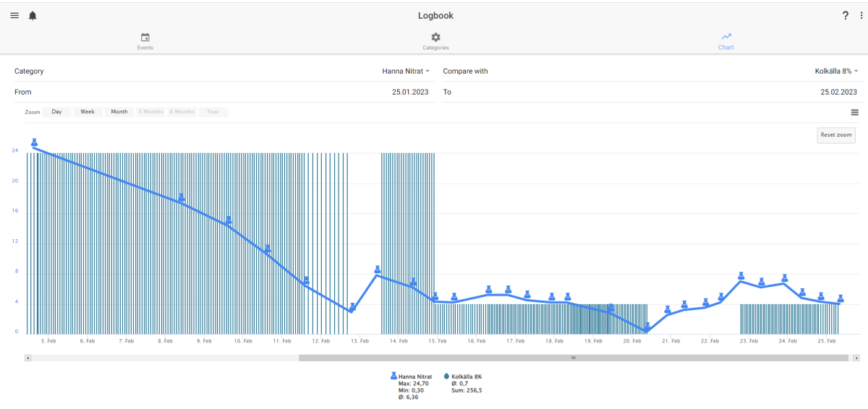Expand the Hanna Nitrat category dropdown
This screenshot has height=409, width=868.
pyautogui.click(x=406, y=72)
